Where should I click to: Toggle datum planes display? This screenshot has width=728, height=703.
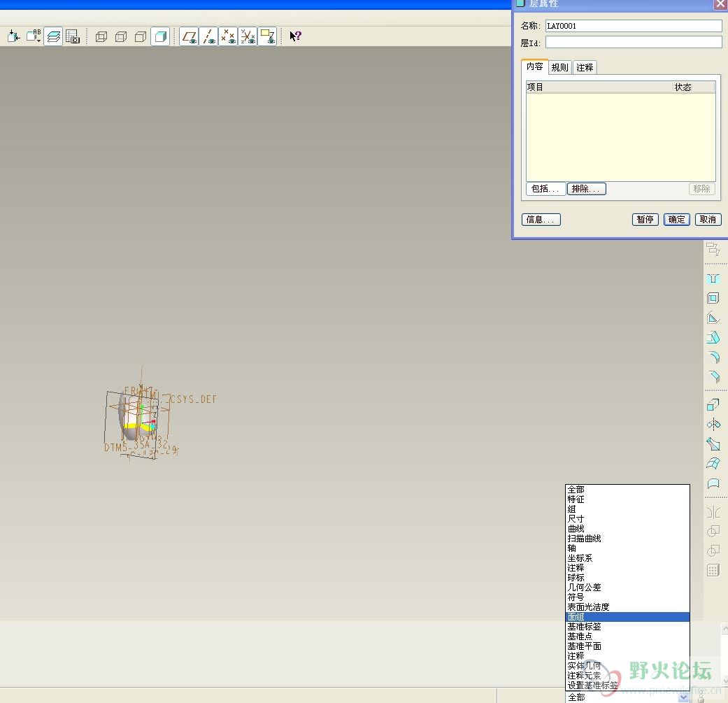click(x=189, y=36)
